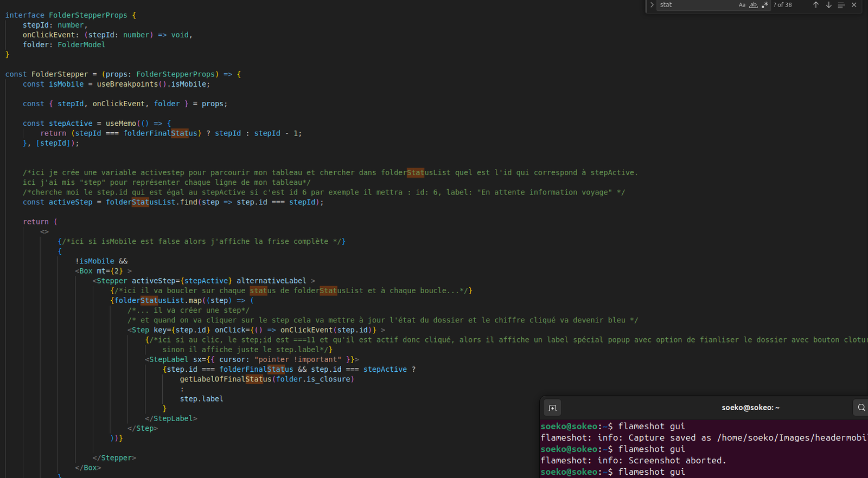Click the useMemo function call

click(120, 124)
